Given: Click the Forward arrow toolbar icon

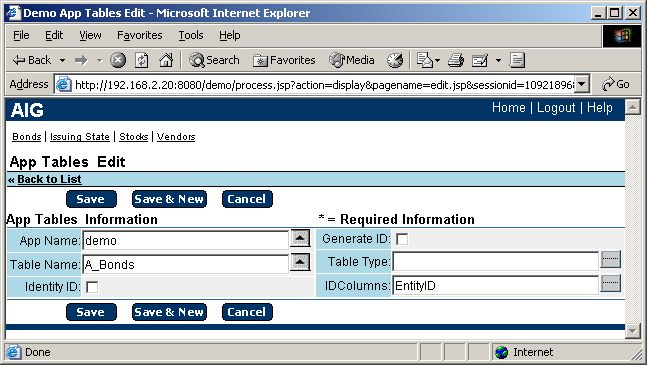Looking at the screenshot, I should [x=81, y=61].
